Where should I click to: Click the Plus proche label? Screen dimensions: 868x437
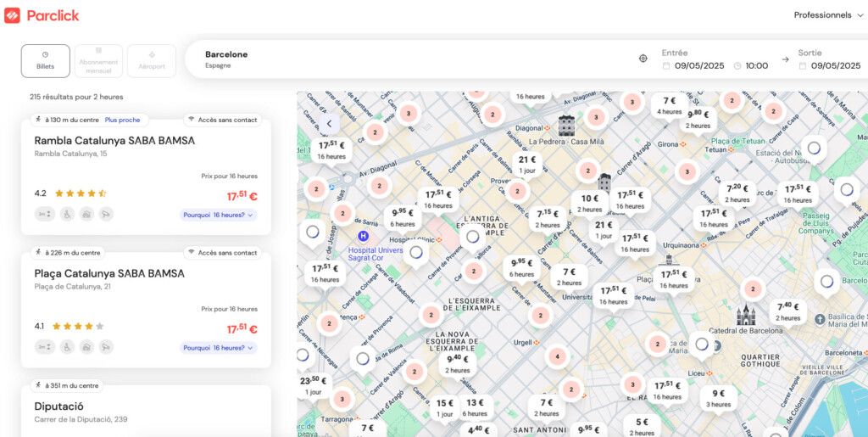[x=122, y=120]
